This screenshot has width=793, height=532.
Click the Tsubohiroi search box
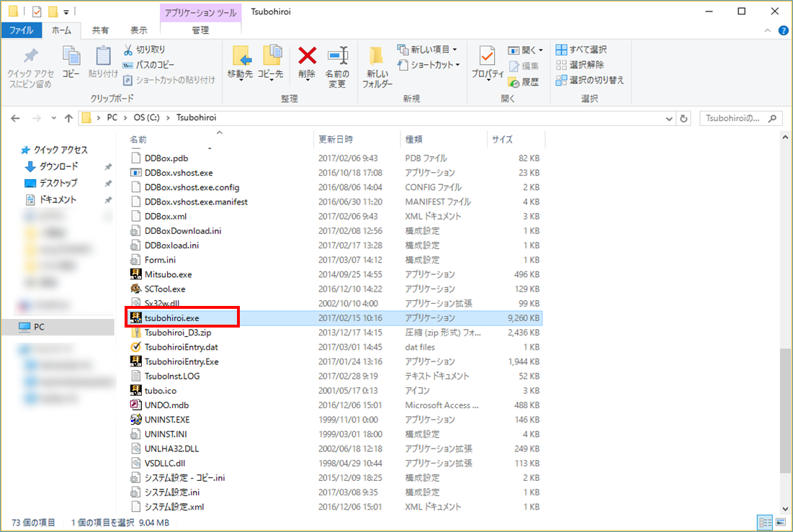click(x=740, y=118)
